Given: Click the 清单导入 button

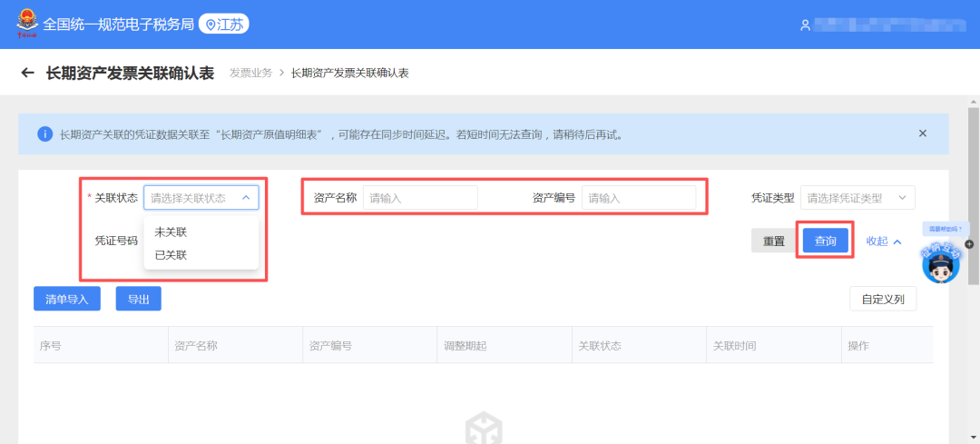Looking at the screenshot, I should pyautogui.click(x=67, y=299).
